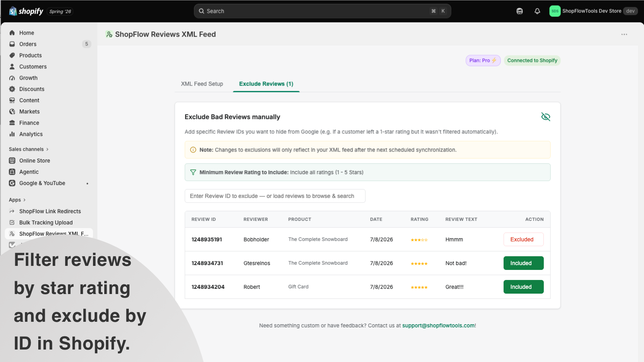
Task: Click the star rating in Bobholder's row
Action: (419, 240)
